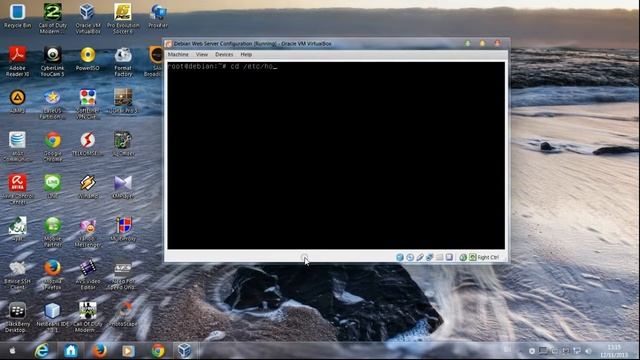Select the Pro Evolution Soccer 6 desktop icon
The width and height of the screenshot is (640, 360).
coord(123,18)
